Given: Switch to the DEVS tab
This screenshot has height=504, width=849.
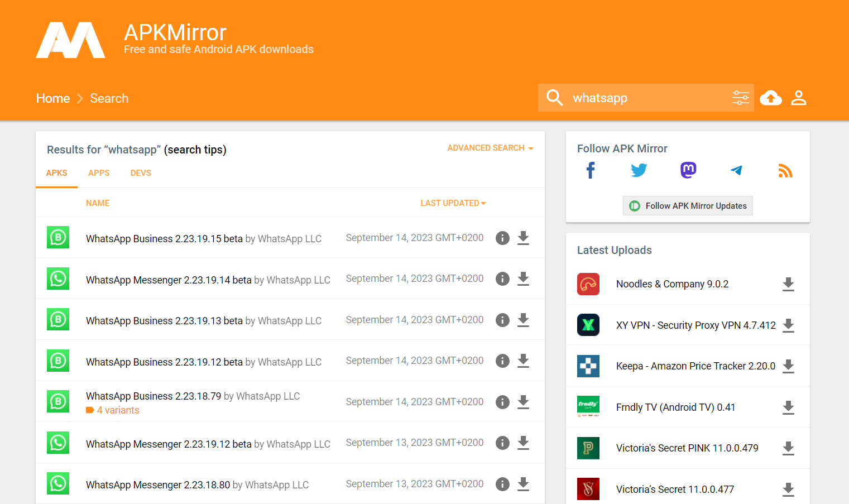Looking at the screenshot, I should click(141, 173).
